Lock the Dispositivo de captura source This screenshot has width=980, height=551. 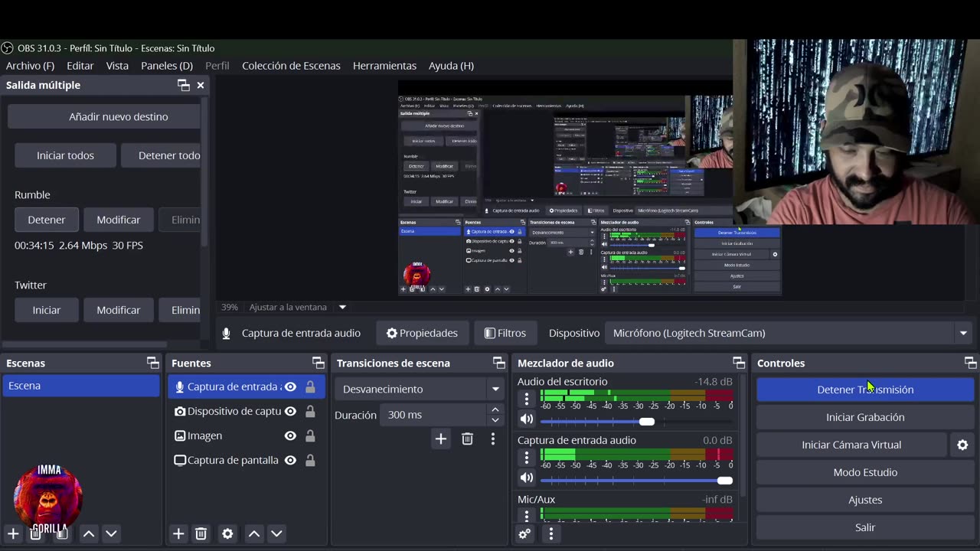click(310, 411)
